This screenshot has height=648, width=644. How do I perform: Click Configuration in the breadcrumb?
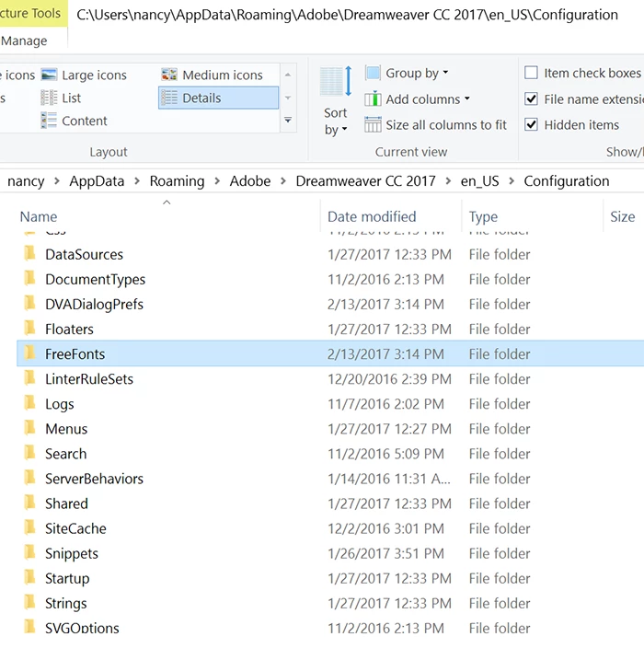567,181
